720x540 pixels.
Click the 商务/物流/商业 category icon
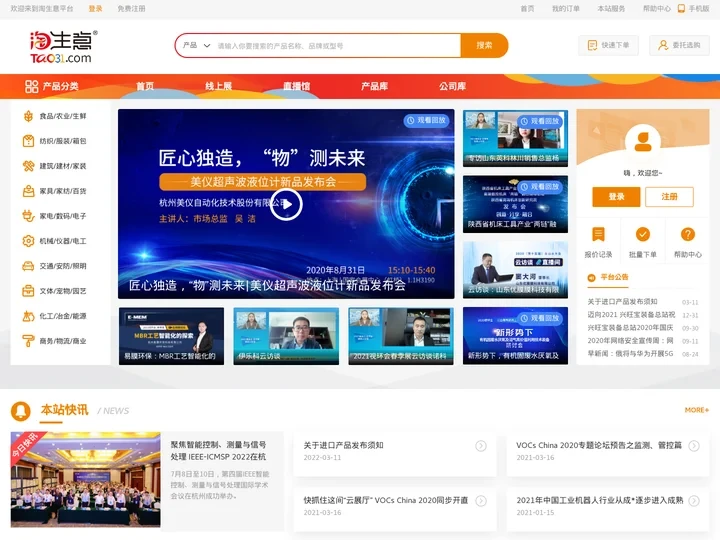point(28,341)
